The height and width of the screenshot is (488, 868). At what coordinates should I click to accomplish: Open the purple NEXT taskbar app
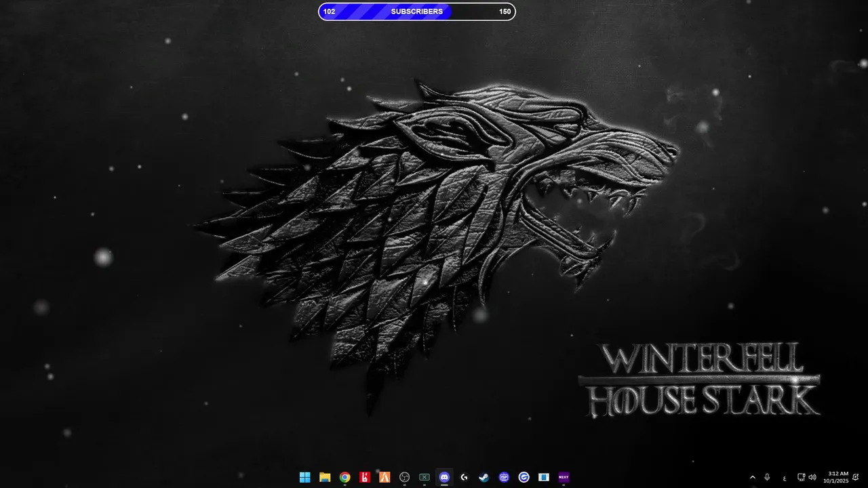564,477
